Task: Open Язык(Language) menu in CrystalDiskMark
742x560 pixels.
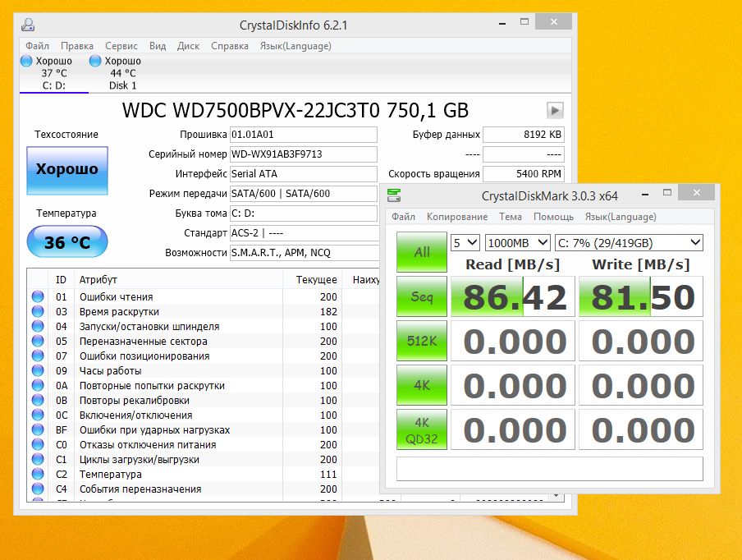Action: point(621,217)
